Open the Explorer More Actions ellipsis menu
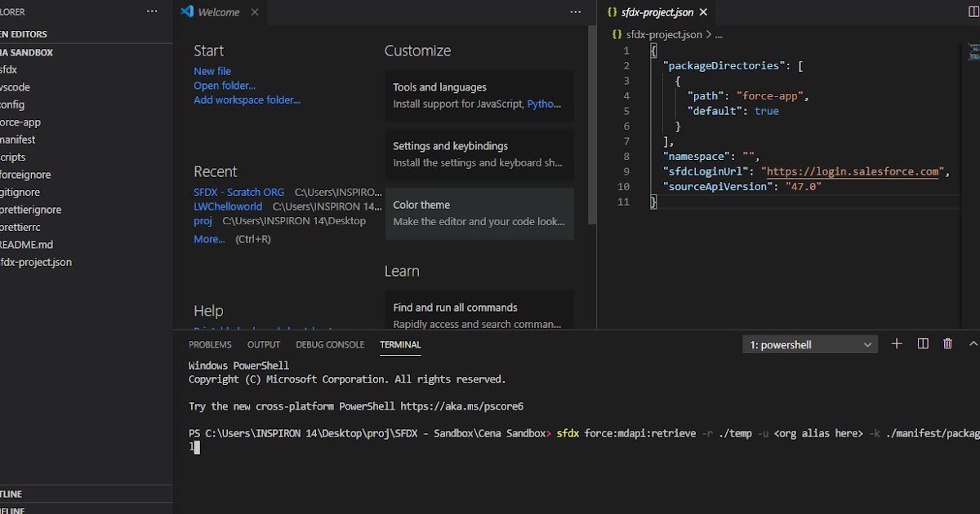Image resolution: width=980 pixels, height=514 pixels. click(x=152, y=11)
